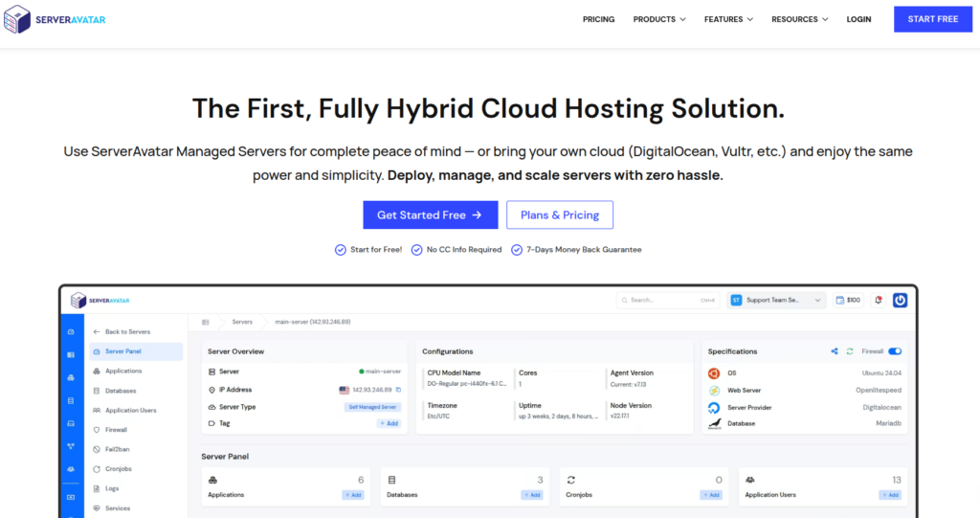
Task: Open Logs in the sidebar menu
Action: 105,488
